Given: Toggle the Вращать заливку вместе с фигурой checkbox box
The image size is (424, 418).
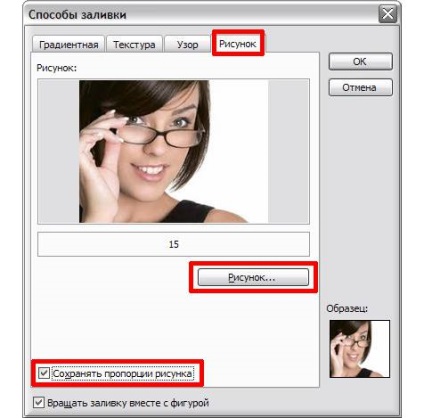Looking at the screenshot, I should pos(39,402).
